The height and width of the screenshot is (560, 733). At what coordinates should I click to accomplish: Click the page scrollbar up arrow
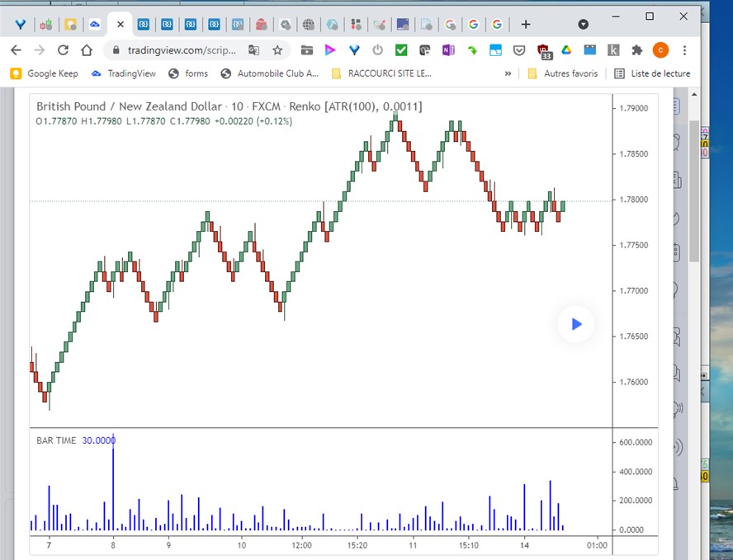click(694, 94)
